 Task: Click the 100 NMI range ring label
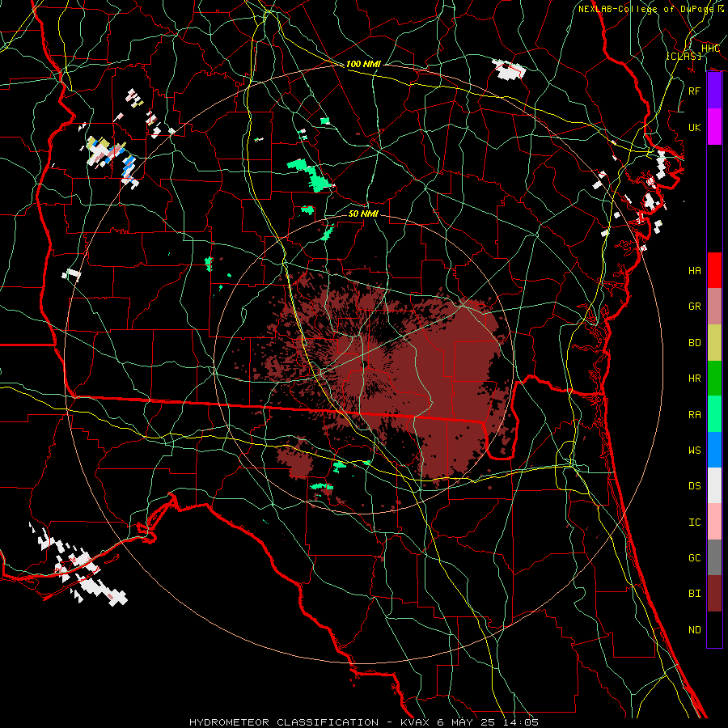click(x=363, y=64)
